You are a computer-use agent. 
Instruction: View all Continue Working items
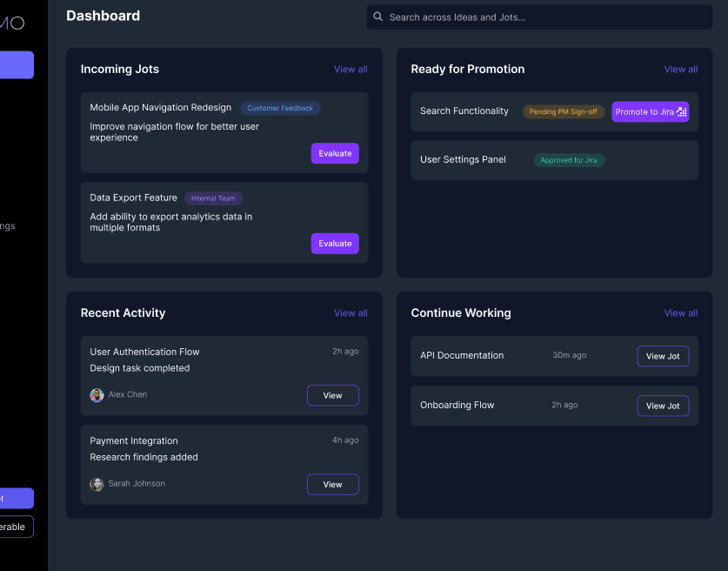click(680, 313)
